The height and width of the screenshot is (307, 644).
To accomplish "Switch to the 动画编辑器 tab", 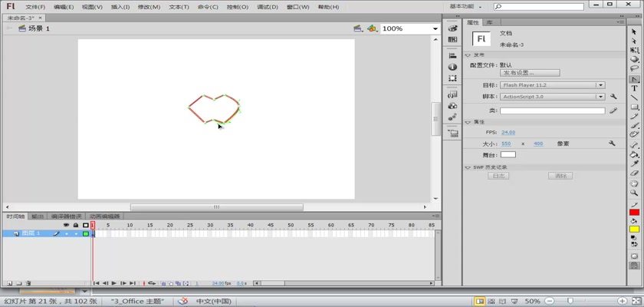I will 105,216.
